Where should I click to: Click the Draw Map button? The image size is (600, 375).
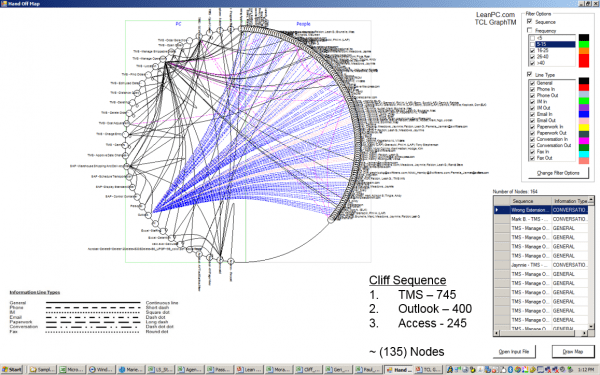573,352
